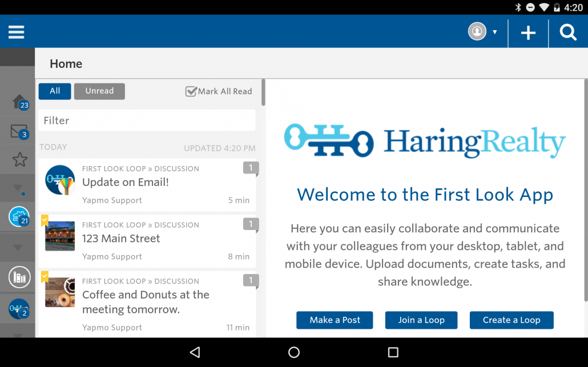
Task: Expand sidebar arrow above library icon
Action: [x=18, y=248]
